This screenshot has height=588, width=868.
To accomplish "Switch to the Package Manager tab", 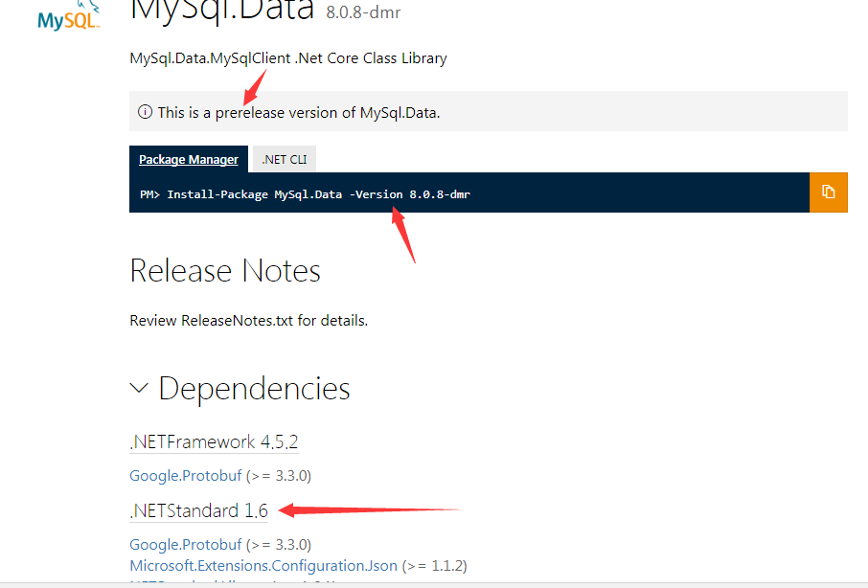I will pos(188,159).
